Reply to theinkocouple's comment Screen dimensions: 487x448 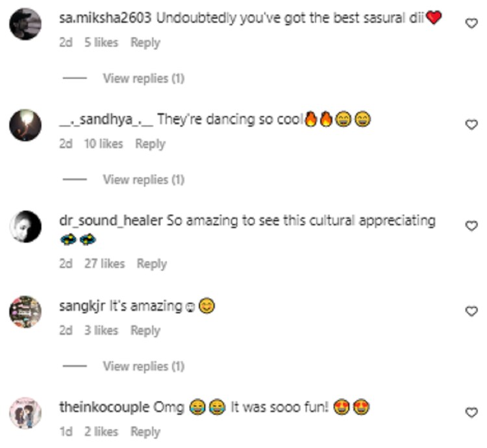[145, 432]
